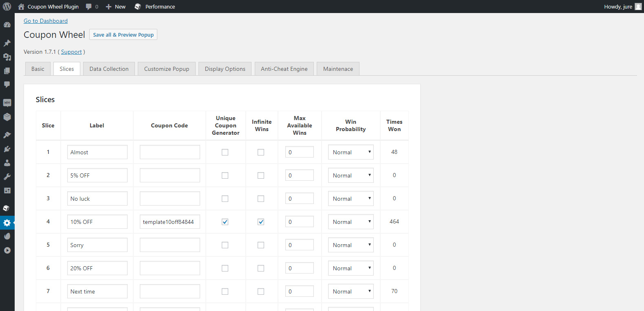Switch to the Anti-Cheat Engine tab
This screenshot has width=644, height=311.
click(x=284, y=69)
